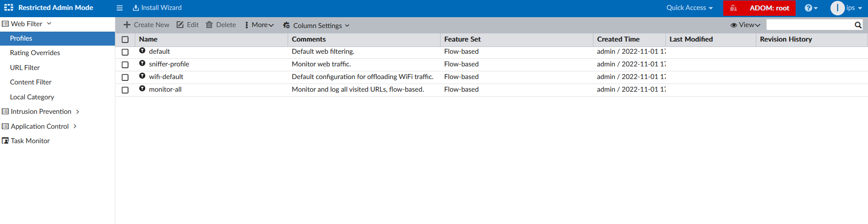
Task: Click the wifi-default row icon
Action: click(142, 76)
